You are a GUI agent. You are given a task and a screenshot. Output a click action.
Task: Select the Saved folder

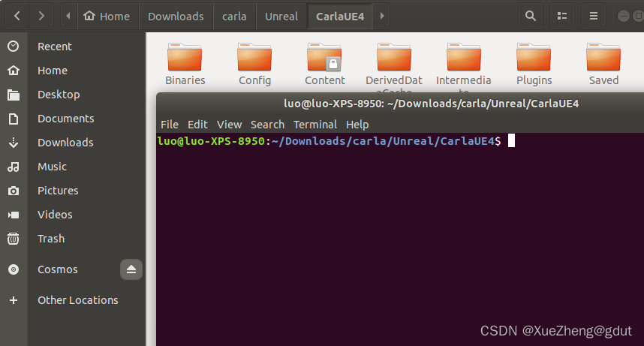[x=603, y=64]
